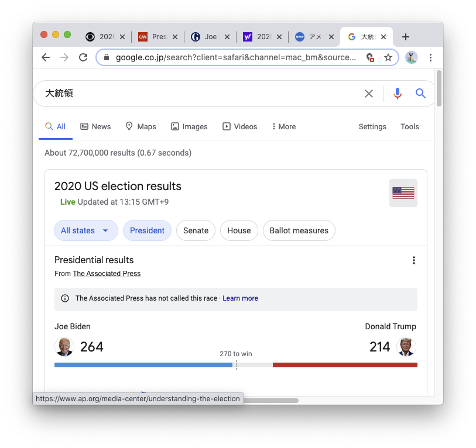Click the user profile avatar icon
The image size is (476, 448).
point(412,57)
